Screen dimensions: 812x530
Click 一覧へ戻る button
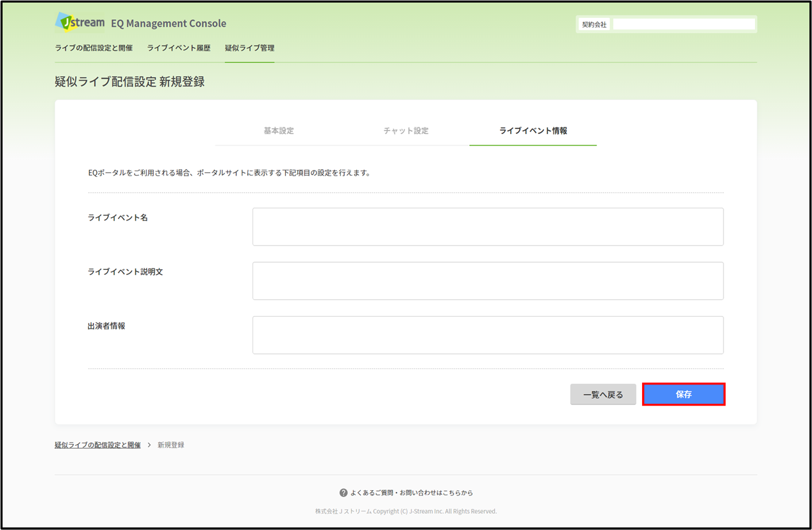(603, 394)
